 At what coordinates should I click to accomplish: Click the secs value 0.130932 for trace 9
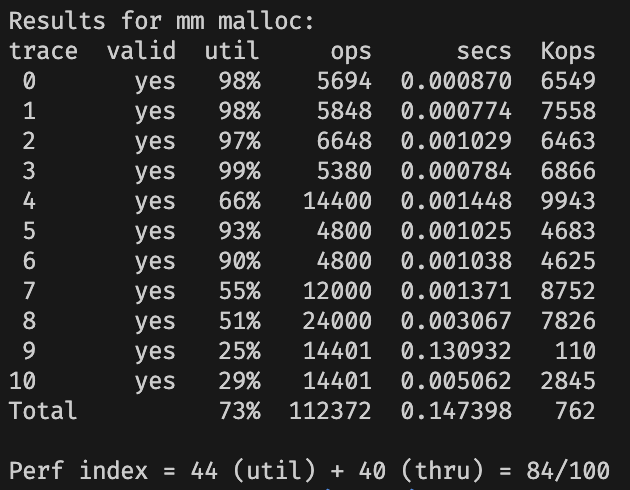(456, 351)
